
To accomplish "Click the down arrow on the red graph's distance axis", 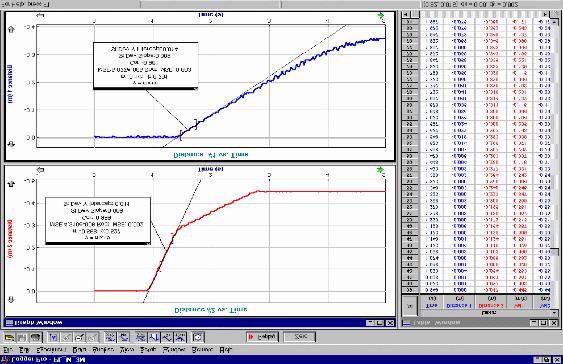I will point(11,299).
